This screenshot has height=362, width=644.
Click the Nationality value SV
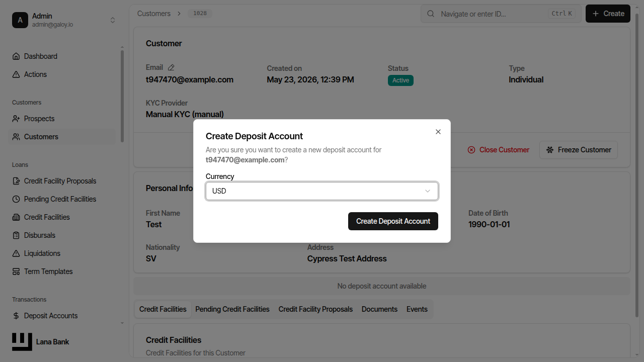tap(151, 258)
